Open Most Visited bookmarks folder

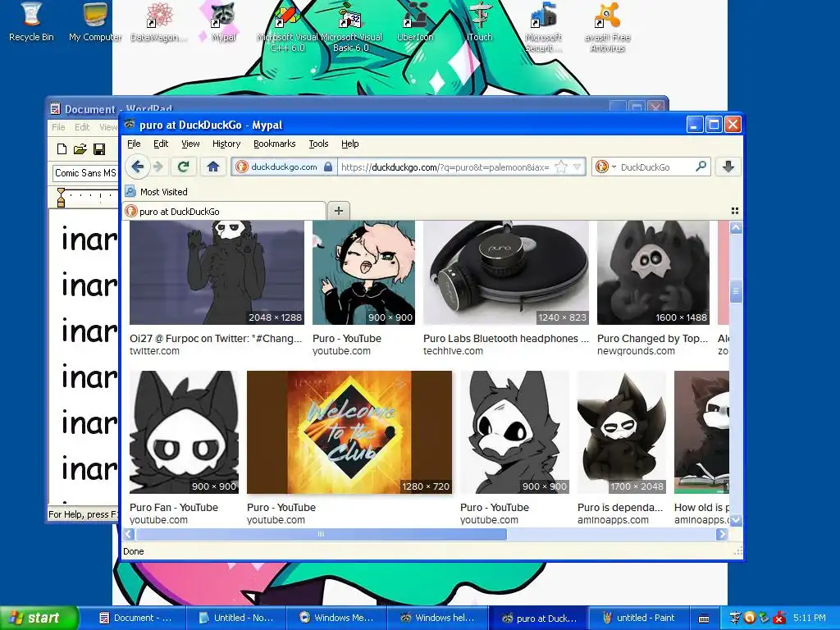pyautogui.click(x=157, y=191)
